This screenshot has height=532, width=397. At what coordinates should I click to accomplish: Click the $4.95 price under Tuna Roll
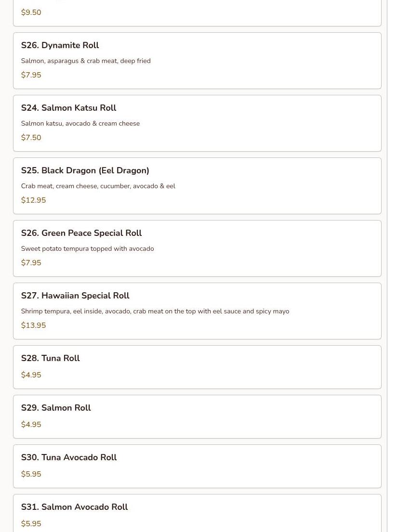tap(31, 375)
